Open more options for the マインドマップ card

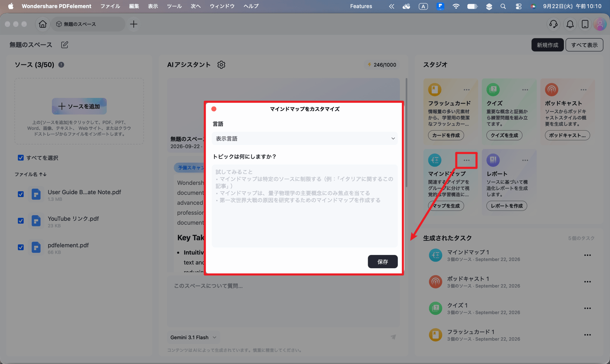[x=466, y=160]
